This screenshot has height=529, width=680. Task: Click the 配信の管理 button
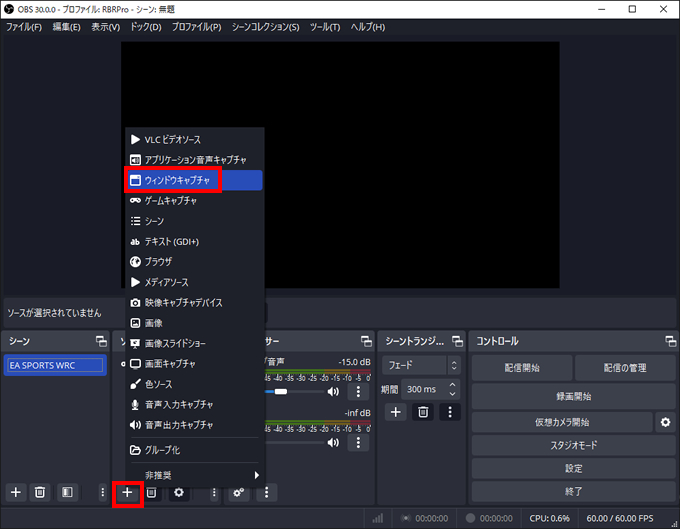(x=625, y=368)
